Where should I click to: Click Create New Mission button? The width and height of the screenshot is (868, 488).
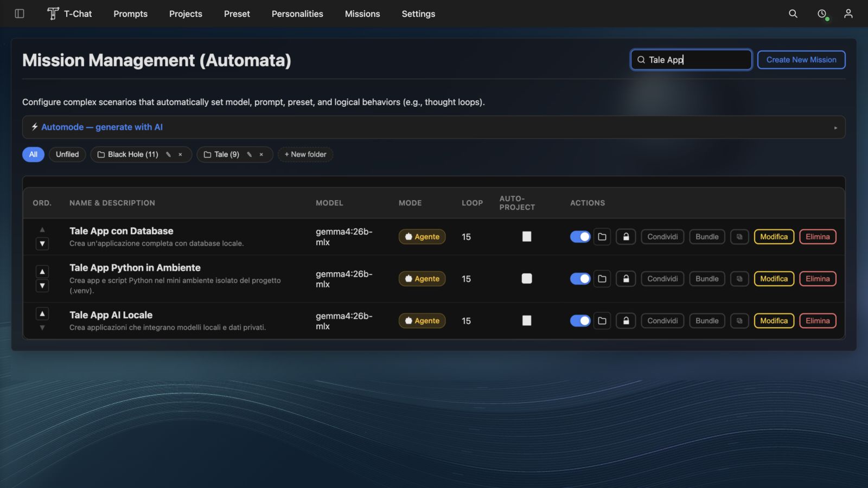pyautogui.click(x=801, y=60)
